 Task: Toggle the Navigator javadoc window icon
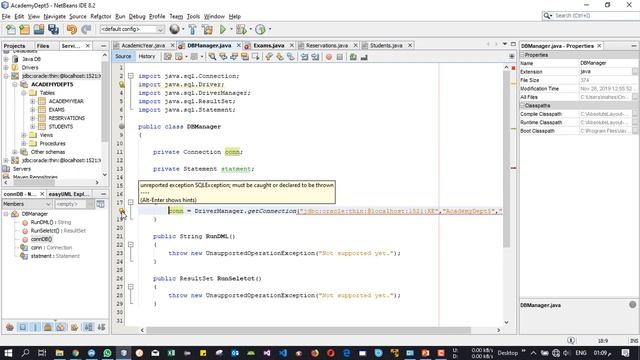point(100,204)
